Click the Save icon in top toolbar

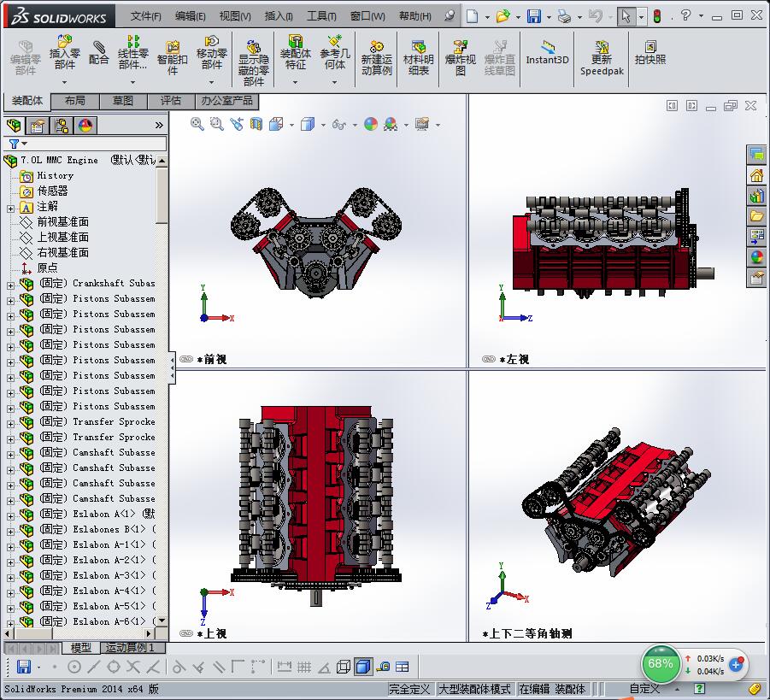(534, 16)
